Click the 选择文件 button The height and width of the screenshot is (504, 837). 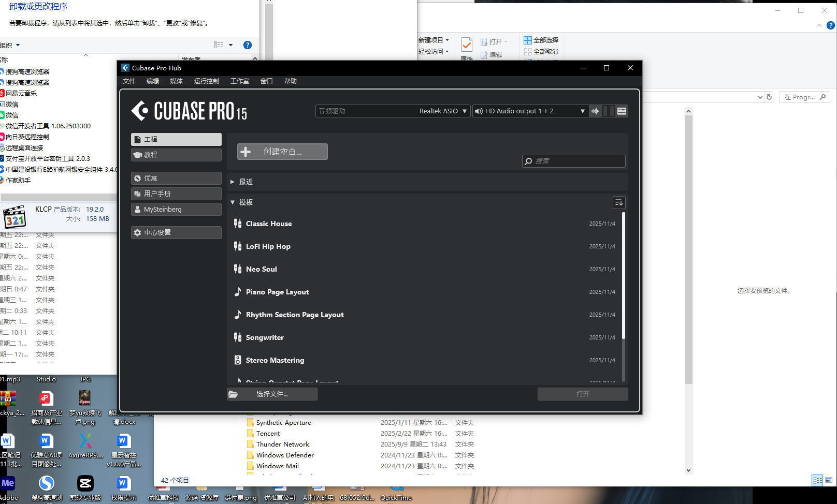pyautogui.click(x=272, y=394)
